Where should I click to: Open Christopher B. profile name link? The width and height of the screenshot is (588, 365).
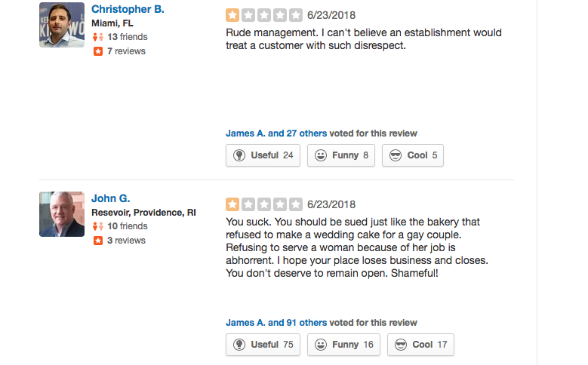(x=128, y=9)
